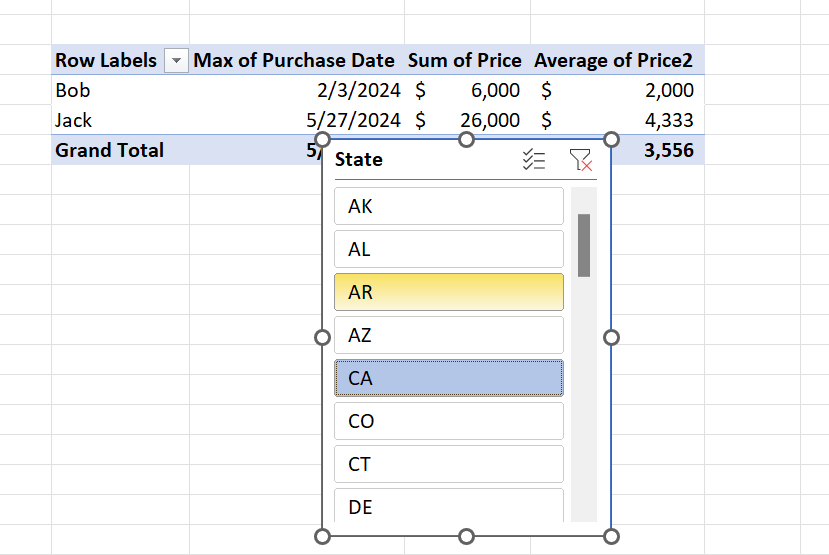Choose the highlighted AR state button
The image size is (829, 555).
coord(448,292)
